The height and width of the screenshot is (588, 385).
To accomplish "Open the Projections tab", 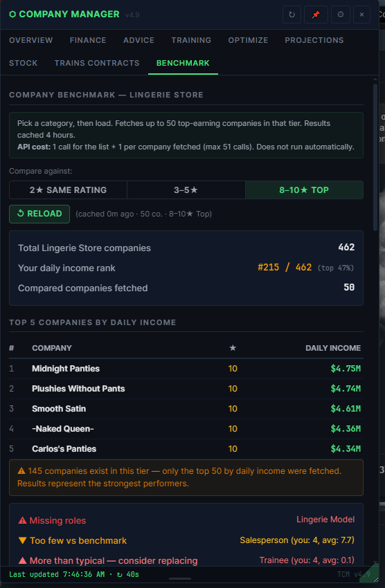I will [x=314, y=40].
